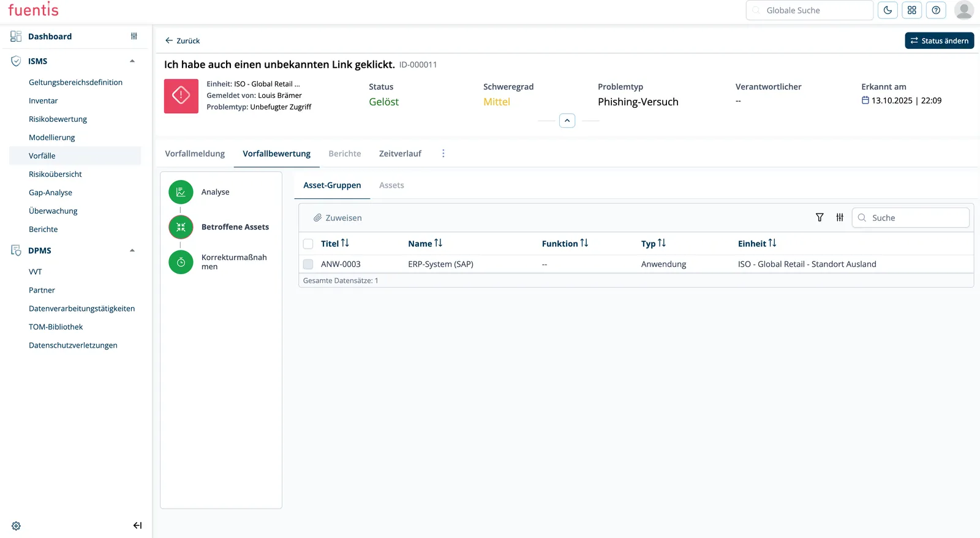Toggle the select-all header checkbox
Screen dimensions: 980x538
[308, 244]
